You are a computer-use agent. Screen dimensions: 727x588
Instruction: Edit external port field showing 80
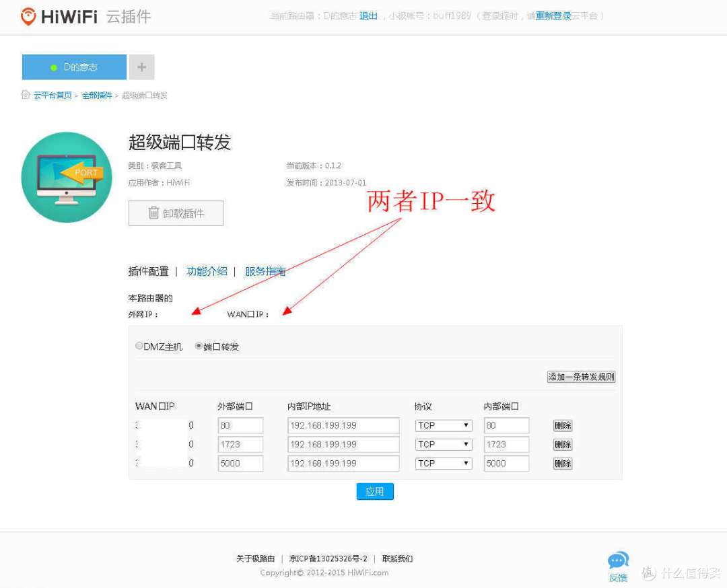point(240,425)
